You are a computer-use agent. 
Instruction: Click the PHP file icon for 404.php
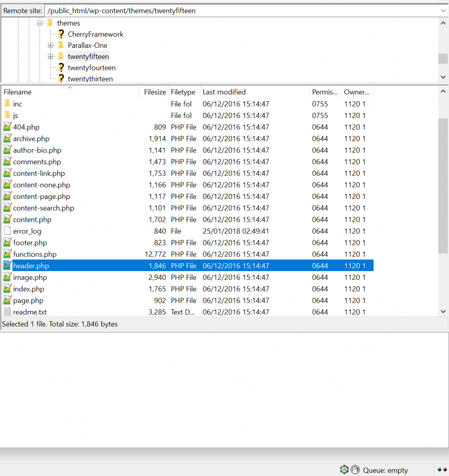click(x=7, y=127)
